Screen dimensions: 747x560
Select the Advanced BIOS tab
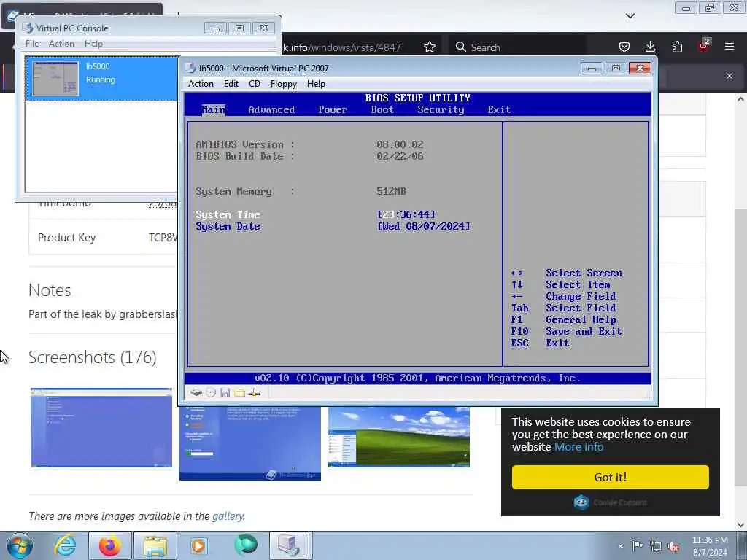click(271, 109)
